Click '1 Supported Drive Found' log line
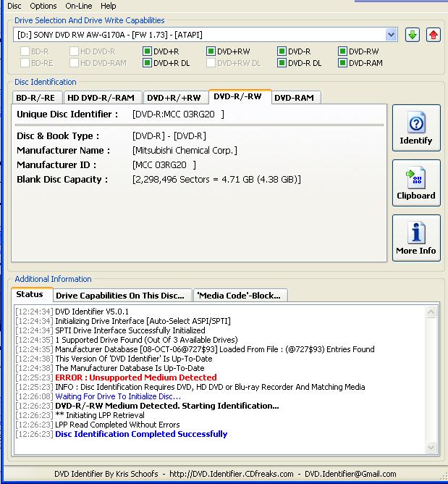Viewport: 448px width, 484px height. tap(146, 340)
